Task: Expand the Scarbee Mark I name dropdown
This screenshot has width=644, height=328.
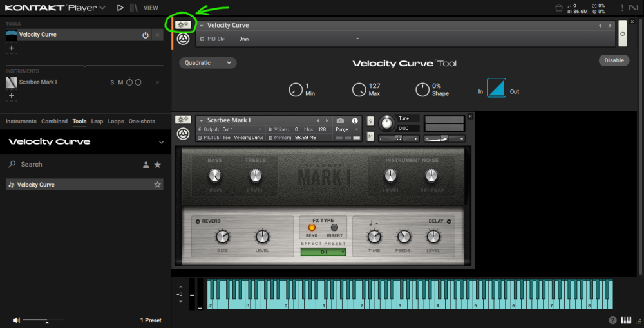Action: click(201, 120)
